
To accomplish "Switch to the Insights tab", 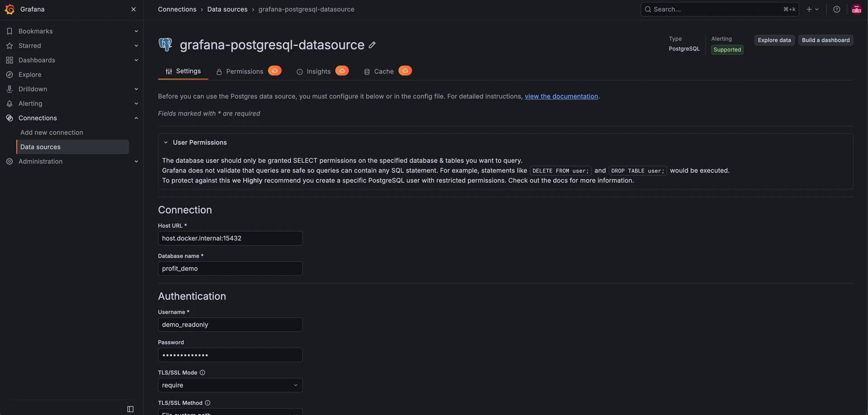I will click(x=314, y=71).
